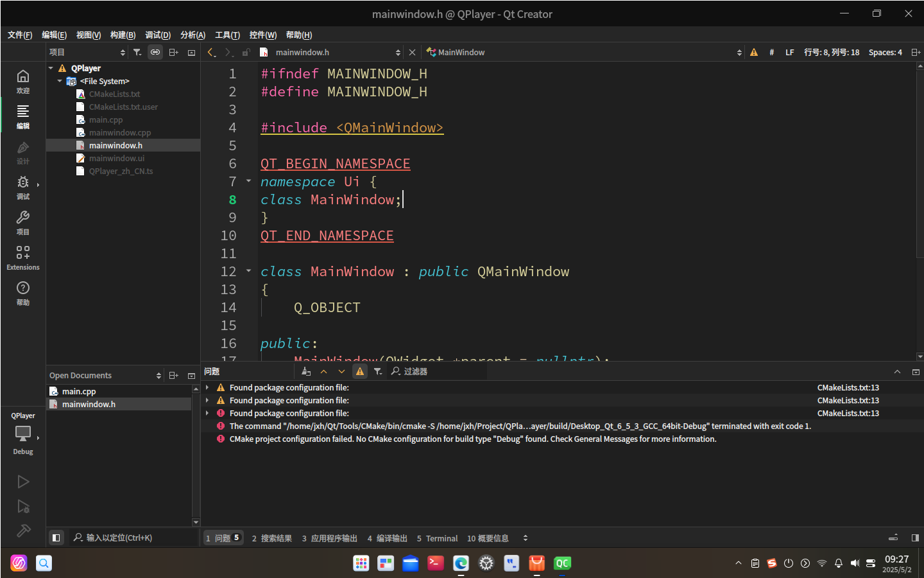Open the 搜索结果 output pane
The image size is (924, 578).
coord(271,538)
